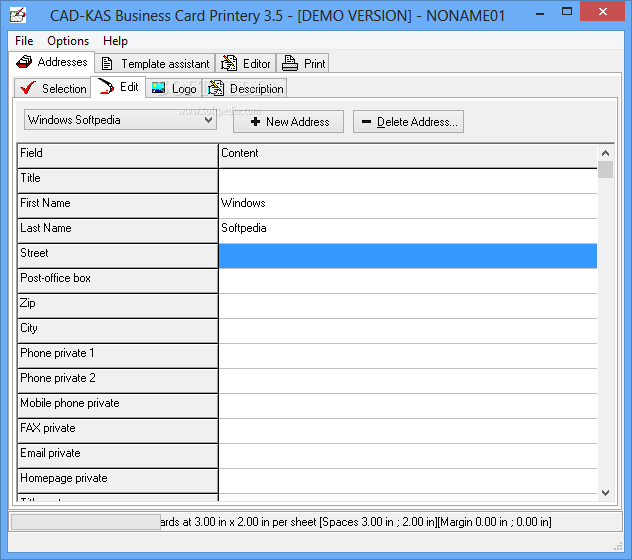Click the Logo tab picture icon

click(158, 88)
